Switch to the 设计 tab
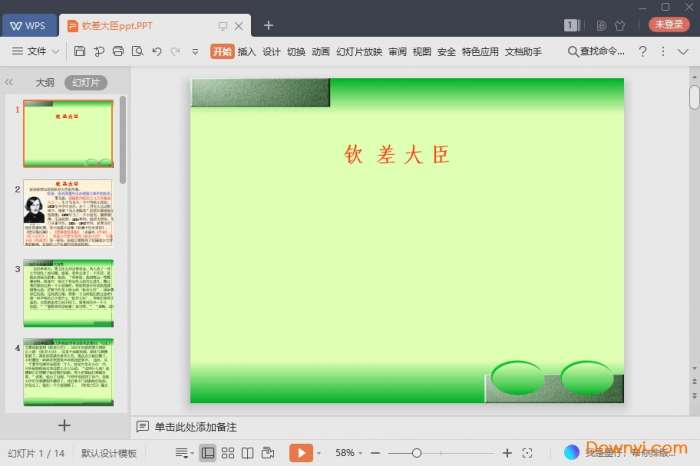 pyautogui.click(x=271, y=52)
